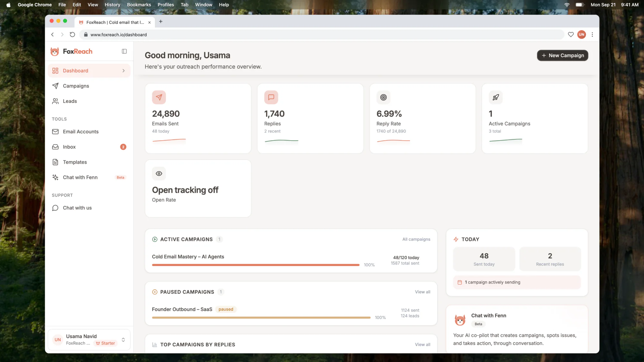
Task: Click the Inbox unread count badge
Action: [123, 147]
